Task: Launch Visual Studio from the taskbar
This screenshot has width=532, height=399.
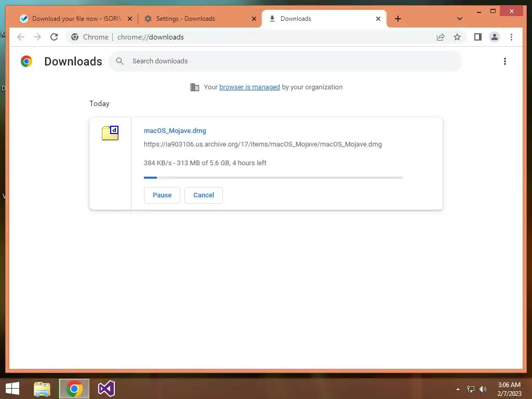Action: click(x=106, y=389)
